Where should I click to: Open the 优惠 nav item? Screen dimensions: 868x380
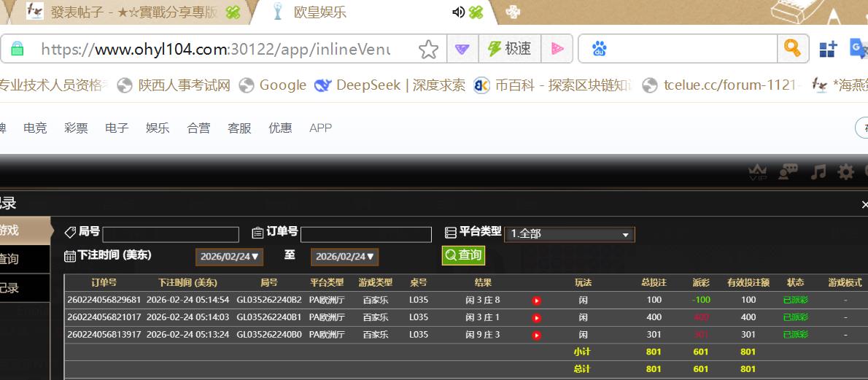coord(280,128)
